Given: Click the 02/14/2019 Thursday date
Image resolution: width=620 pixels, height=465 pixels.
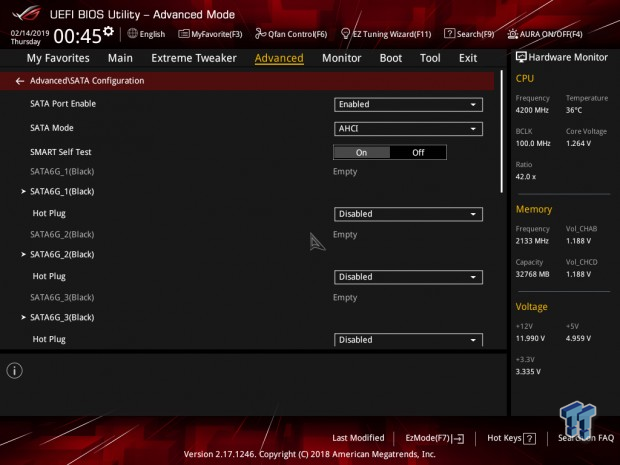Looking at the screenshot, I should 30,37.
